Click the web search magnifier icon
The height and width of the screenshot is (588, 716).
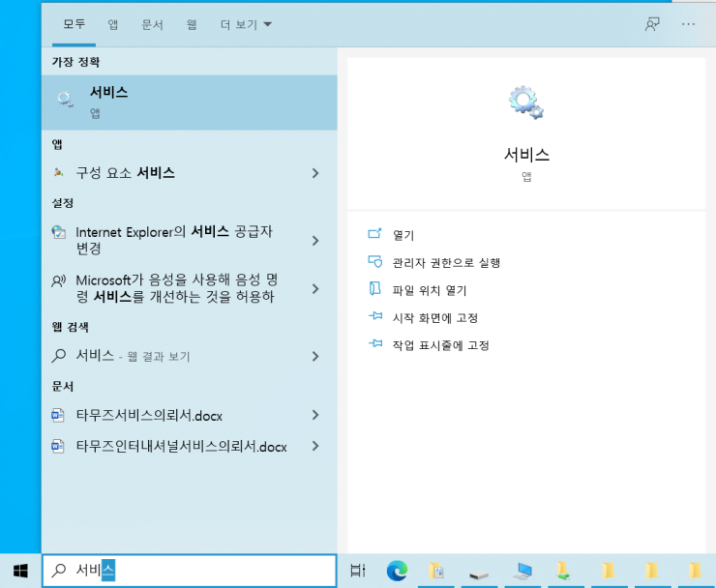(58, 356)
